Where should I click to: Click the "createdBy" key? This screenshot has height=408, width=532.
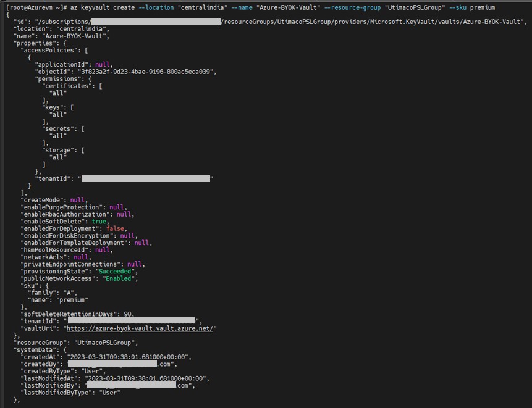[40, 364]
